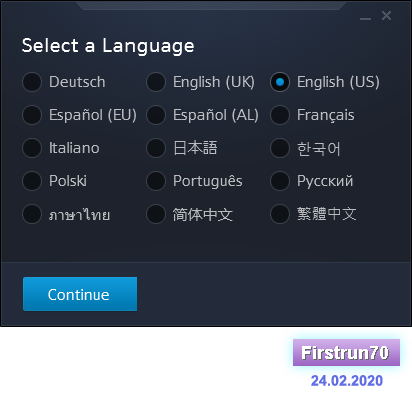Image resolution: width=412 pixels, height=394 pixels.
Task: Choose Français language option
Action: [x=280, y=115]
